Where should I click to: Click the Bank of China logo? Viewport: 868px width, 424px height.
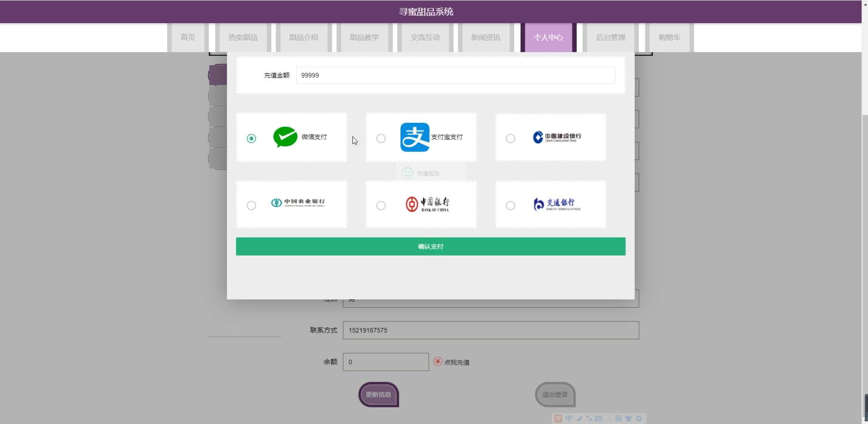click(x=427, y=204)
